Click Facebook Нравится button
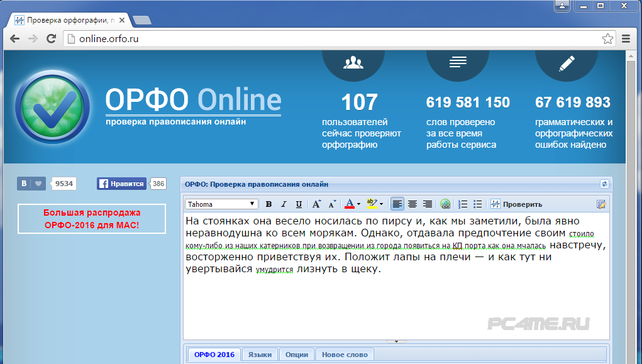 point(121,184)
